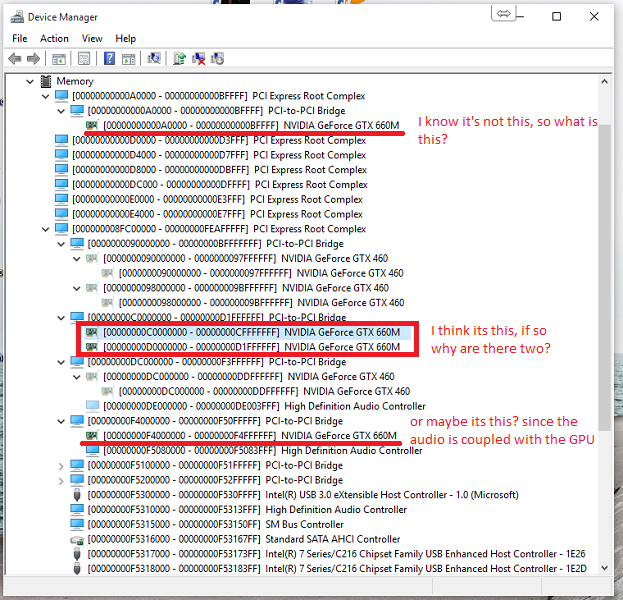Screen dimensions: 623x600
Task: Collapse Root Complex 00000000000A0000 node
Action: (x=46, y=97)
